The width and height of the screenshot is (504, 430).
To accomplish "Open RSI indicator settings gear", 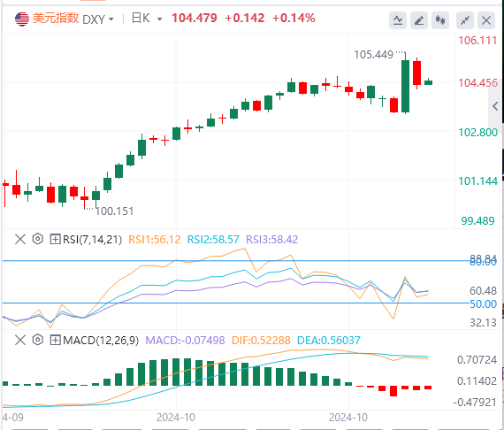I will click(38, 239).
